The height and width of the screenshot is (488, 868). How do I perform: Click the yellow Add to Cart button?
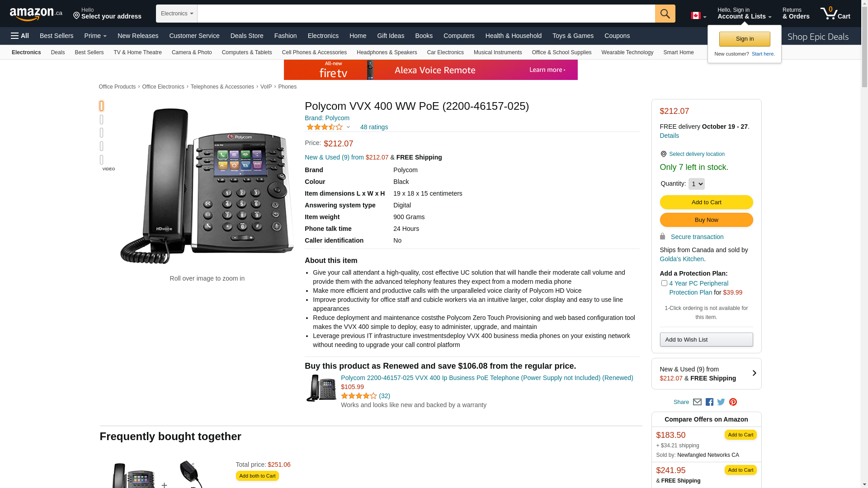(x=706, y=202)
